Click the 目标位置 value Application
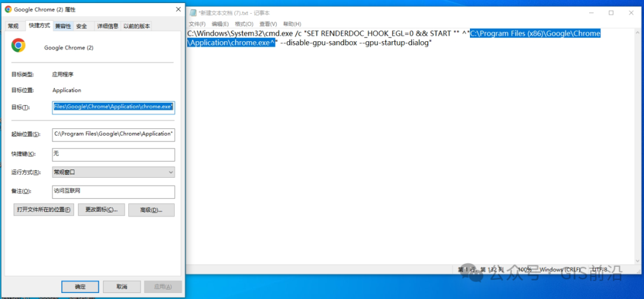Screen dimensions: 644x299 (x=67, y=90)
